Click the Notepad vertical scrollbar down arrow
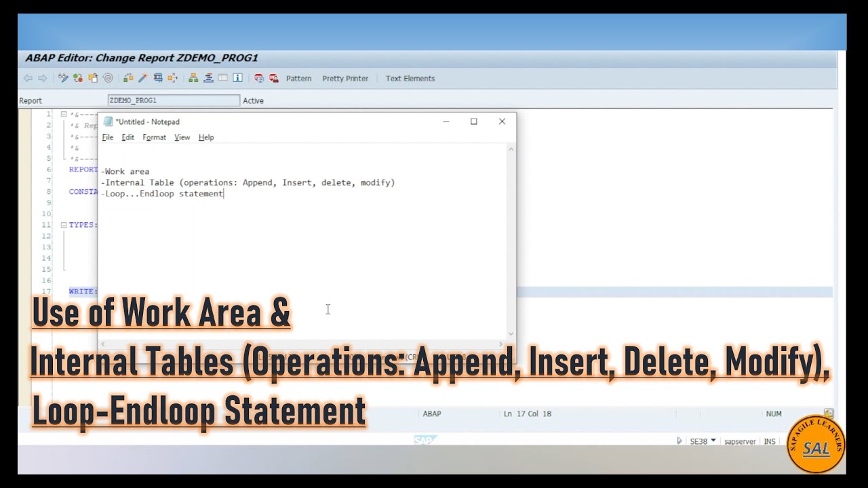Screen dimensions: 868x488 (511, 333)
